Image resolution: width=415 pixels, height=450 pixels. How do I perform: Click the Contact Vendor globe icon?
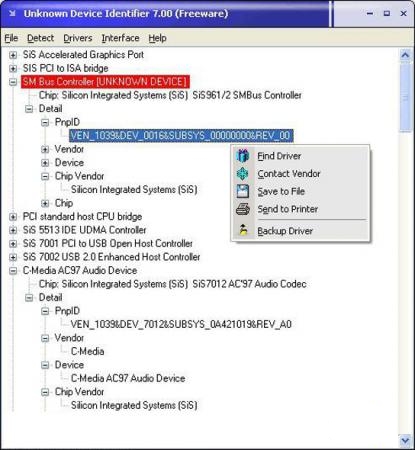(242, 174)
